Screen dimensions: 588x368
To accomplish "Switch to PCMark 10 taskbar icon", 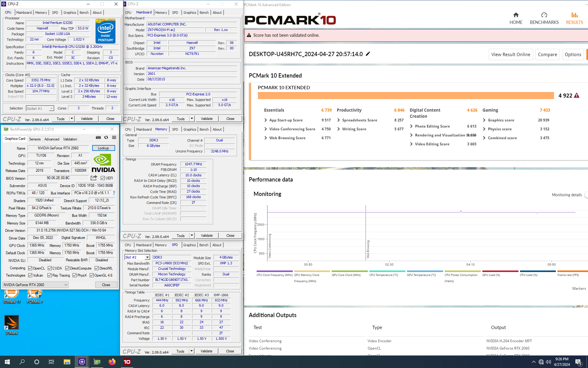I will click(127, 362).
